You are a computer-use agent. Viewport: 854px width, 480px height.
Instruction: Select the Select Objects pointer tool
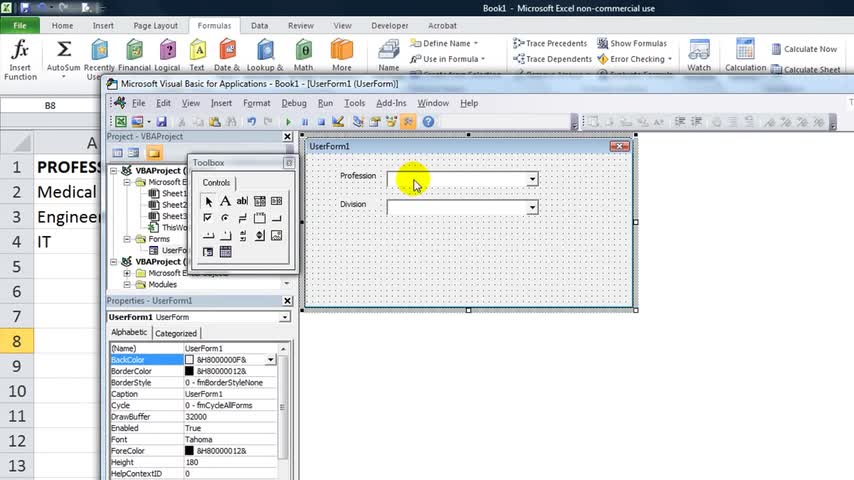[208, 201]
